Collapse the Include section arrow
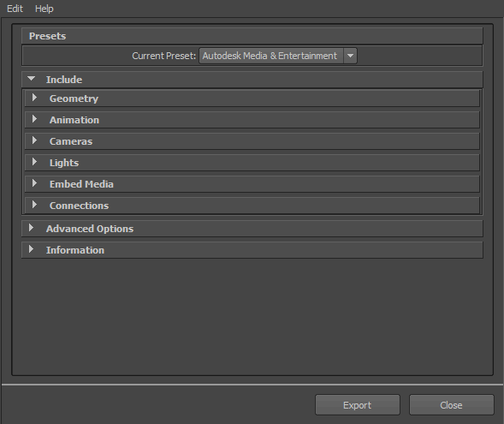This screenshot has height=424, width=504. click(x=31, y=79)
